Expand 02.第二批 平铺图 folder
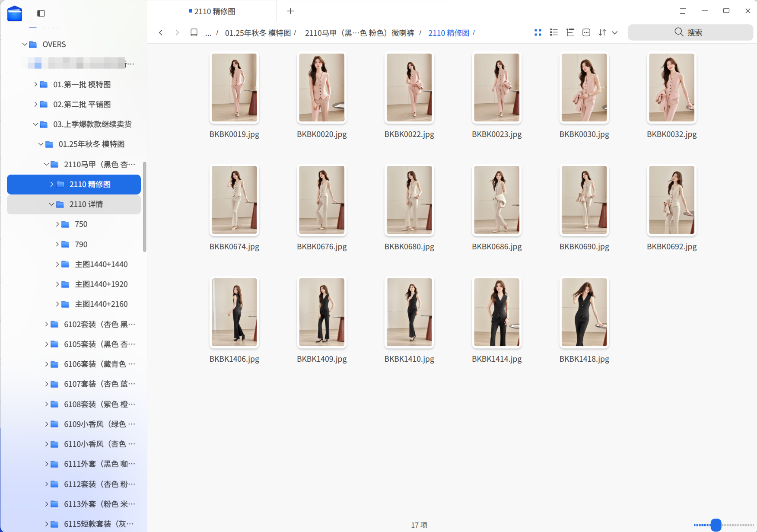Screen dimensions: 757x532 36,104
